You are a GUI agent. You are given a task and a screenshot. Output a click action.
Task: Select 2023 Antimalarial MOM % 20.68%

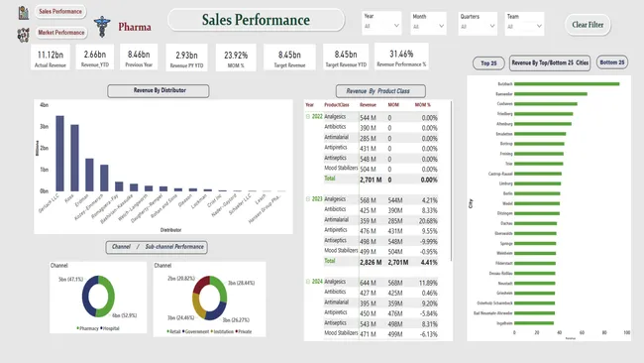(428, 221)
